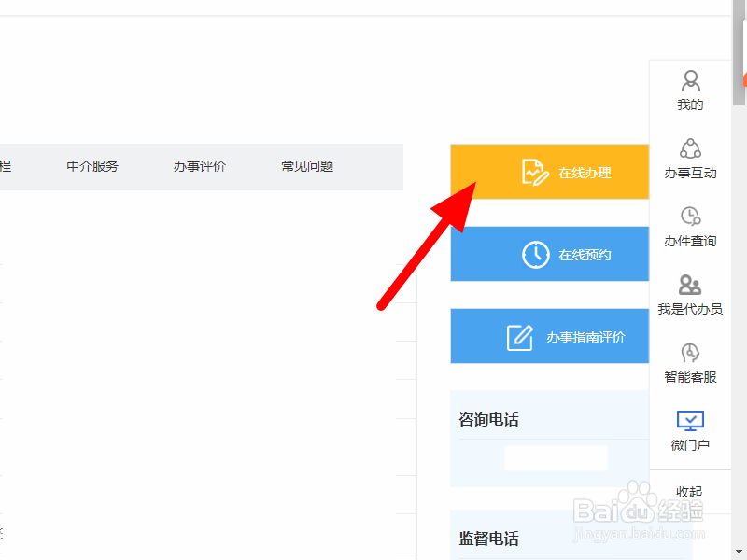Select 我是代办员 people icon
This screenshot has height=560, width=747.
pyautogui.click(x=690, y=285)
